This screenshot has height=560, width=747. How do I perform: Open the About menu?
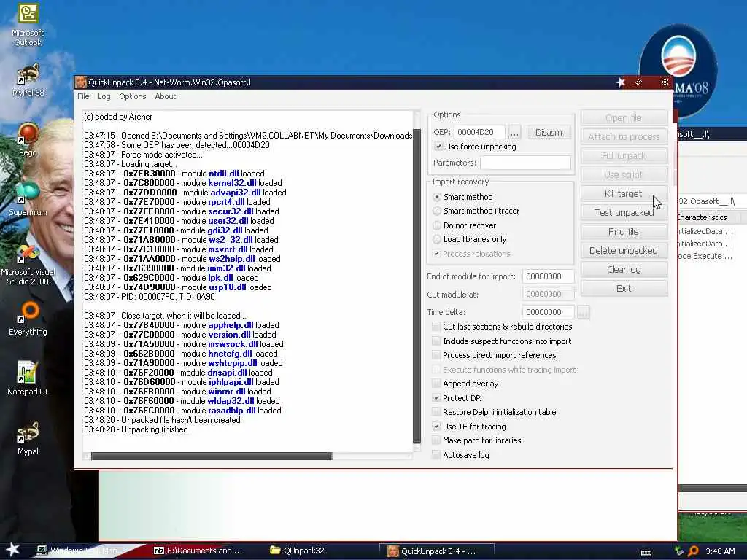click(166, 96)
